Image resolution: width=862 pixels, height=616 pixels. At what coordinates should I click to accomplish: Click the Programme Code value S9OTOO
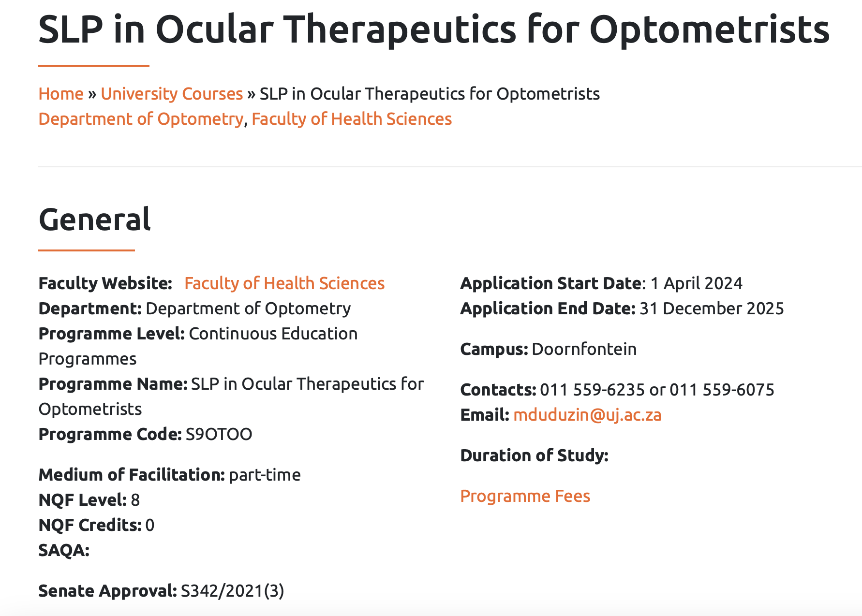point(219,434)
